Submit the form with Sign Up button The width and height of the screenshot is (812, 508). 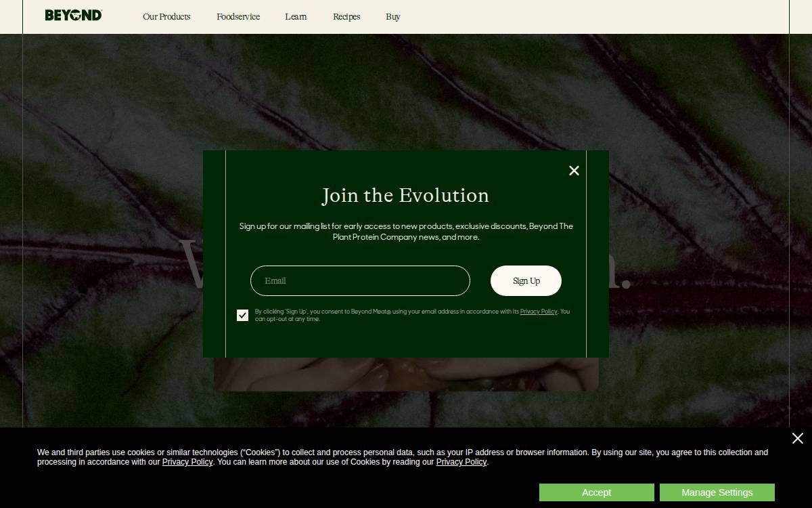coord(526,280)
